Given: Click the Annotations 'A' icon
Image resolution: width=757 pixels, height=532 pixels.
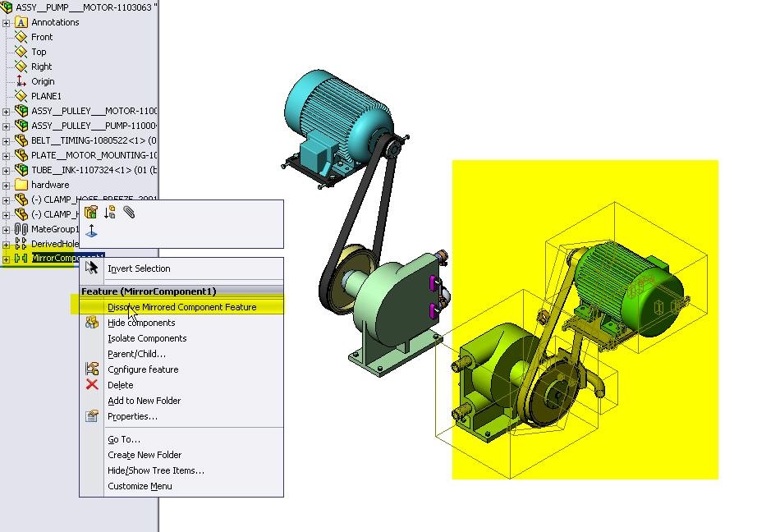Looking at the screenshot, I should pos(21,22).
